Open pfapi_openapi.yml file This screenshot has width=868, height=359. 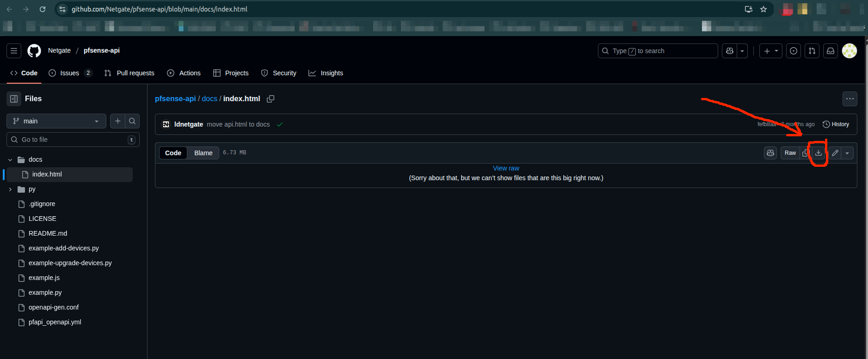(55, 322)
